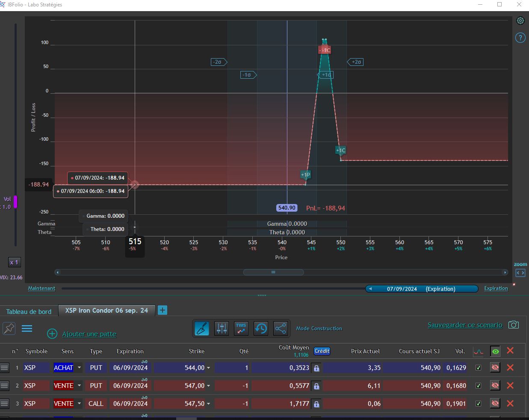
Task: Take a snapshot with the camera icon
Action: tap(514, 325)
